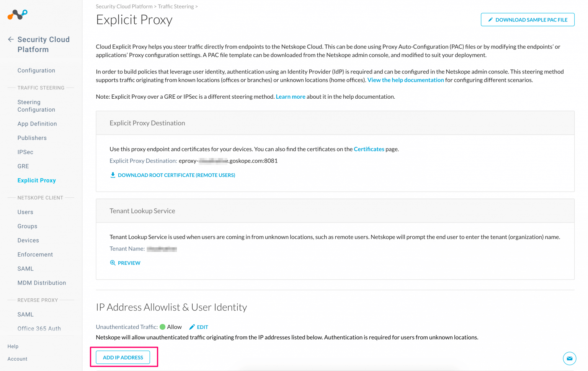588x371 pixels.
Task: Click the Netskope logo icon
Action: [17, 15]
